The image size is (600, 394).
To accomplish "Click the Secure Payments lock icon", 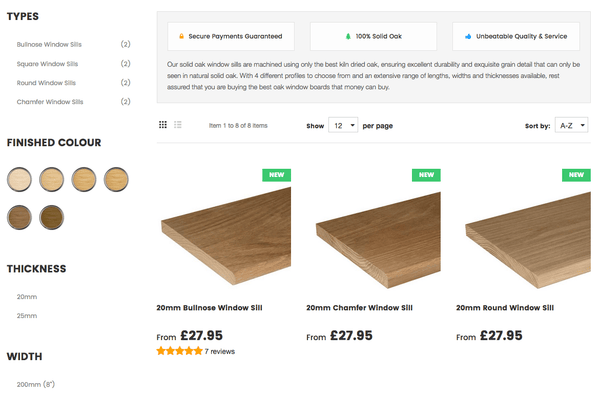I will click(x=181, y=36).
